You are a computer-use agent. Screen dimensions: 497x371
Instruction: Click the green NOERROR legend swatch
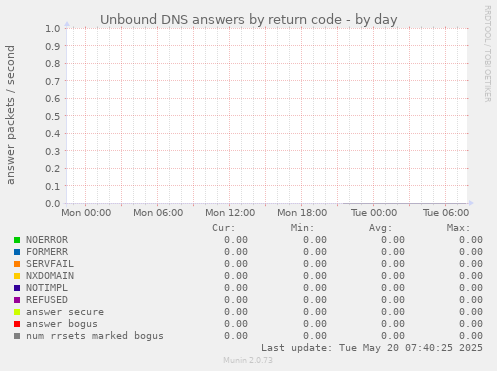click(17, 240)
